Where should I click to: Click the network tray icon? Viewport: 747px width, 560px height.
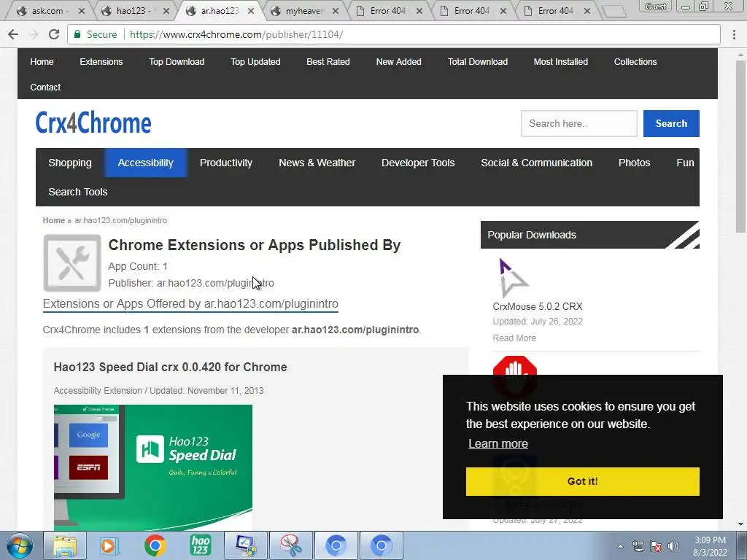[638, 546]
